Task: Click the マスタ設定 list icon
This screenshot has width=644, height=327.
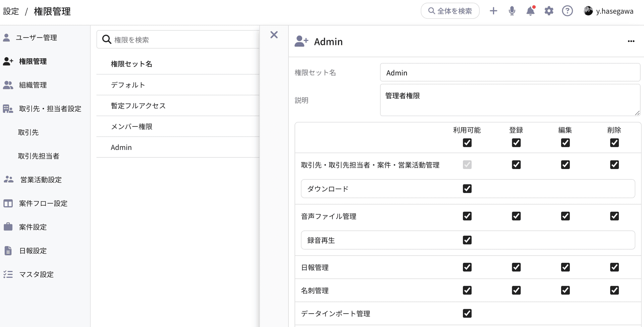Action: click(x=7, y=274)
